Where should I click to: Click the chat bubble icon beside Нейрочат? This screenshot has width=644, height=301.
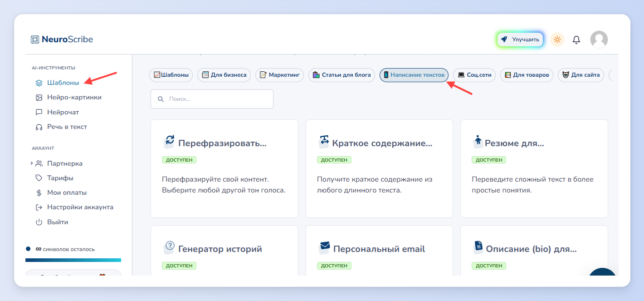(39, 112)
